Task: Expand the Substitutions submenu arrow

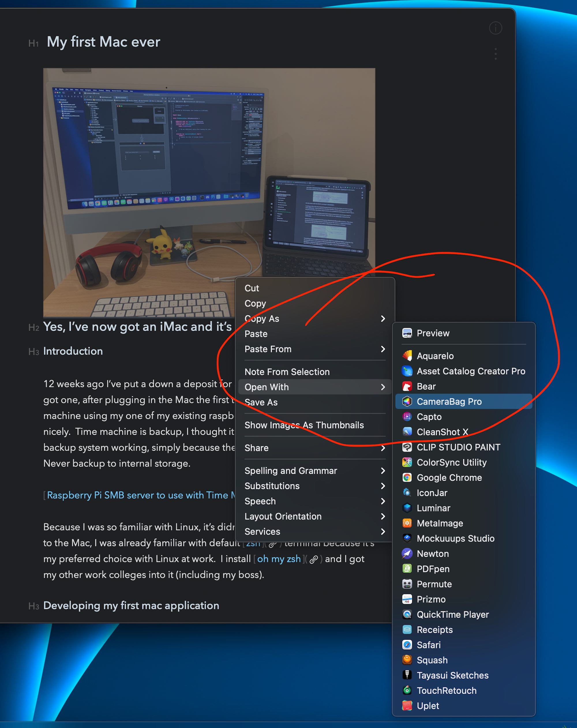Action: [383, 486]
